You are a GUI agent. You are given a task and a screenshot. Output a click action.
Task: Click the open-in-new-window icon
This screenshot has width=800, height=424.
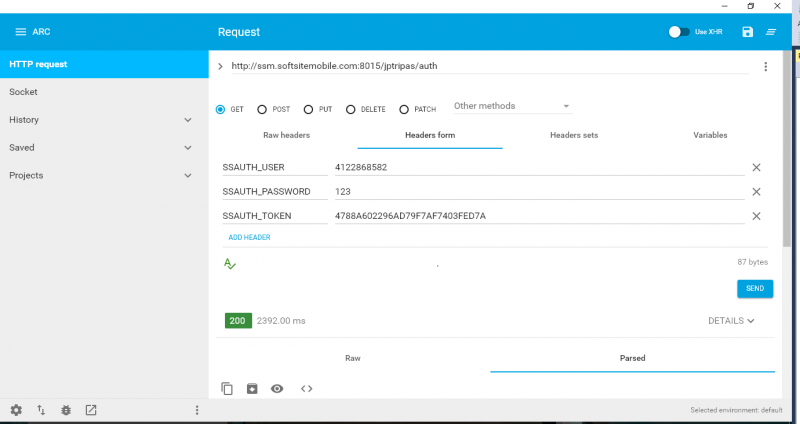click(91, 410)
